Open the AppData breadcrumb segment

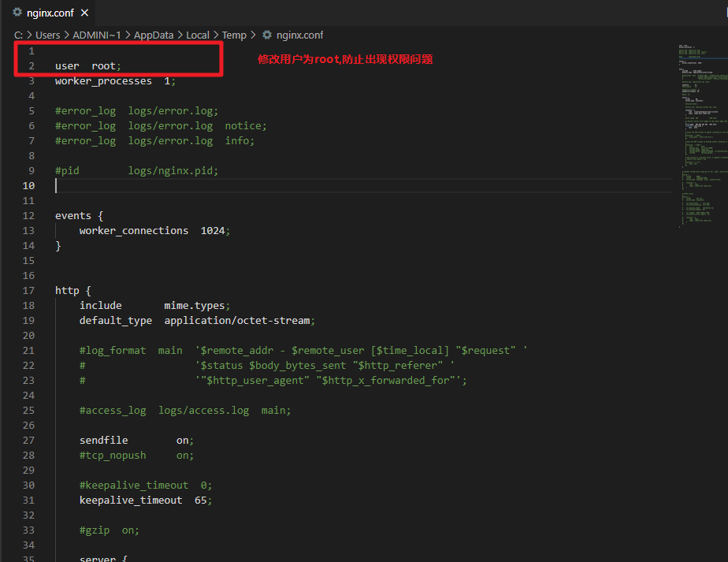154,35
